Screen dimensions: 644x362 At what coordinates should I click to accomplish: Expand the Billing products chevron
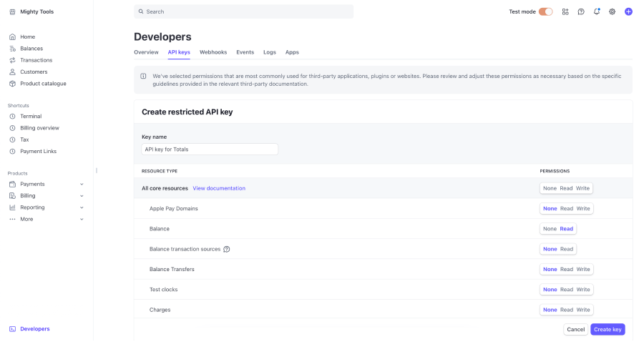(x=82, y=196)
